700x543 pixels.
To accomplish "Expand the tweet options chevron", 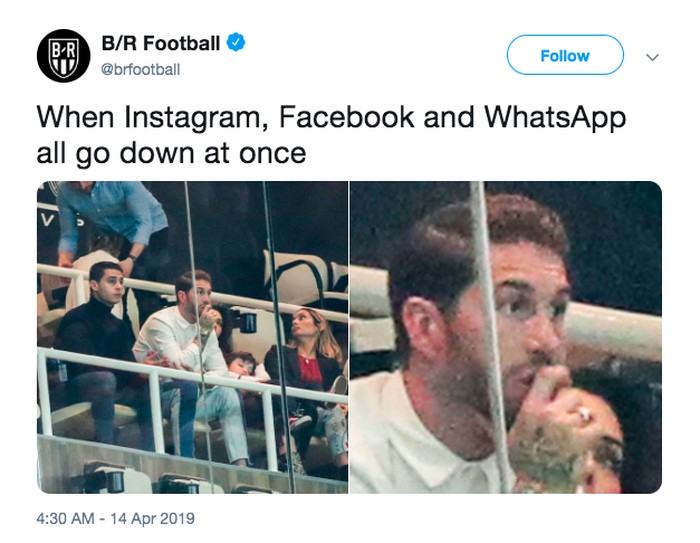I will point(653,57).
